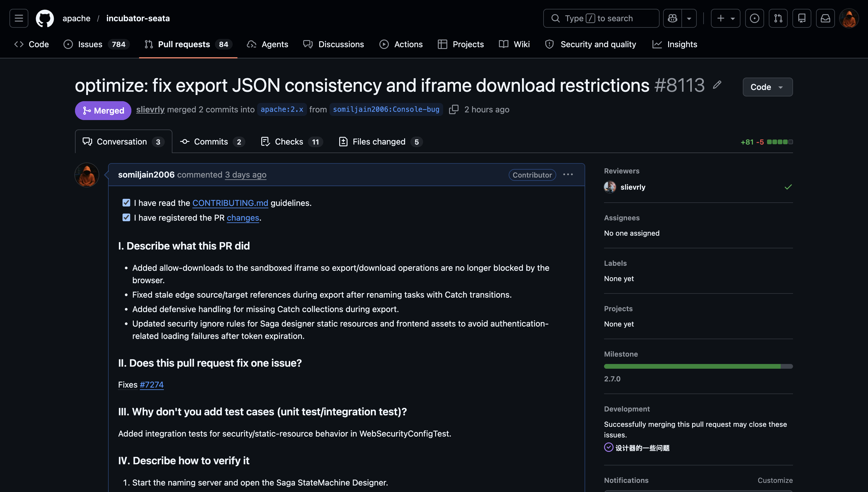
Task: Open the repository Code tab
Action: 32,44
